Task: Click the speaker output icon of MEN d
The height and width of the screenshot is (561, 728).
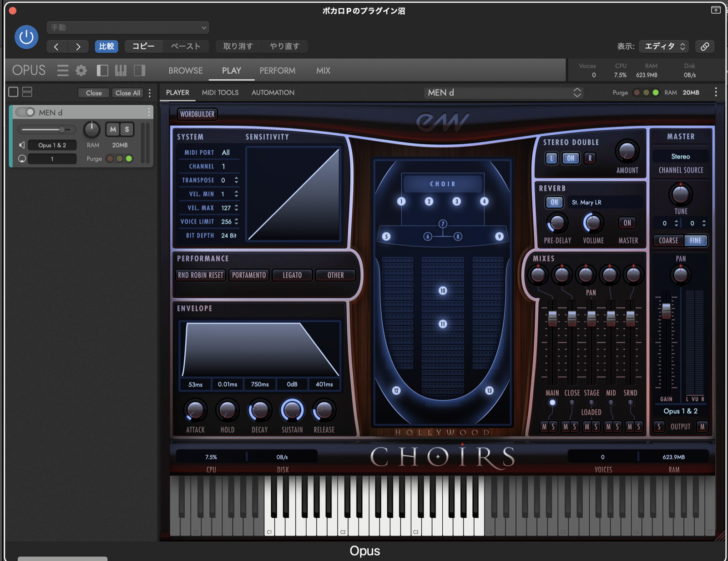Action: click(x=22, y=145)
